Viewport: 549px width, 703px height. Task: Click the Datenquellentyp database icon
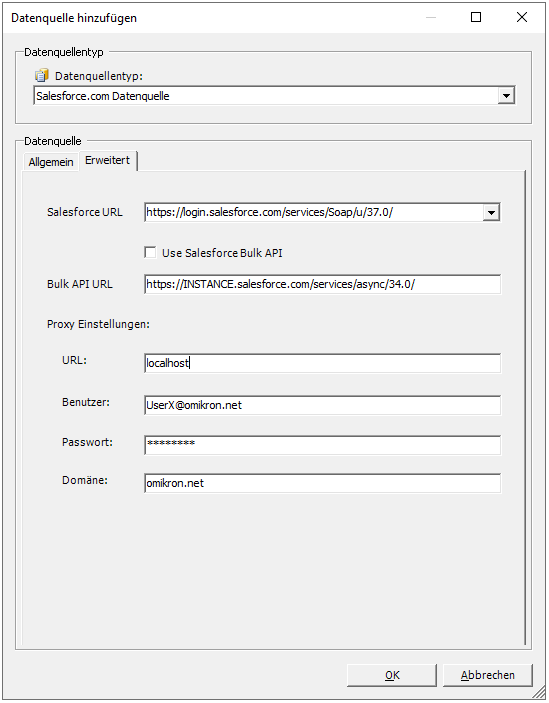42,75
